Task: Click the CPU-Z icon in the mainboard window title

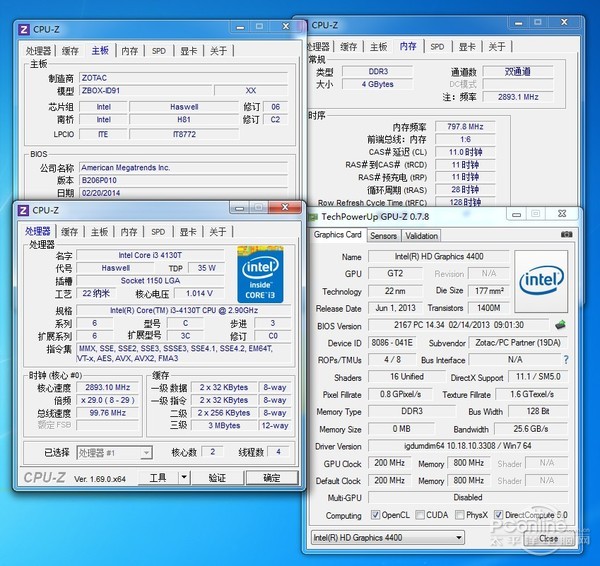Action: [x=24, y=29]
